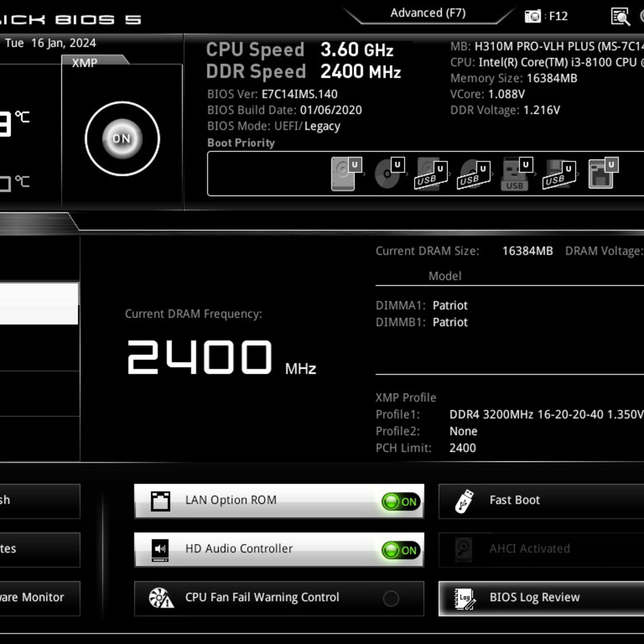Click the DIMMB1 Patriot entry
This screenshot has height=644, width=644.
[x=421, y=322]
